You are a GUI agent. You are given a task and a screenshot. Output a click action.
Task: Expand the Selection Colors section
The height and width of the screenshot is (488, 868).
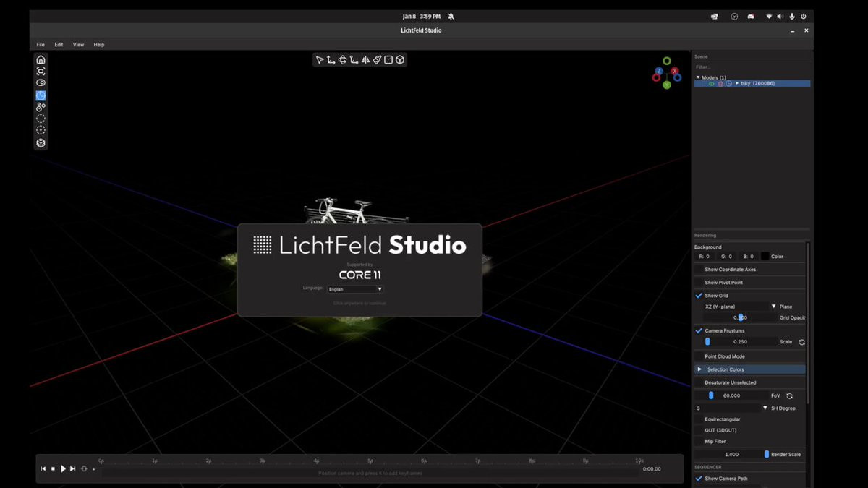[x=749, y=369]
